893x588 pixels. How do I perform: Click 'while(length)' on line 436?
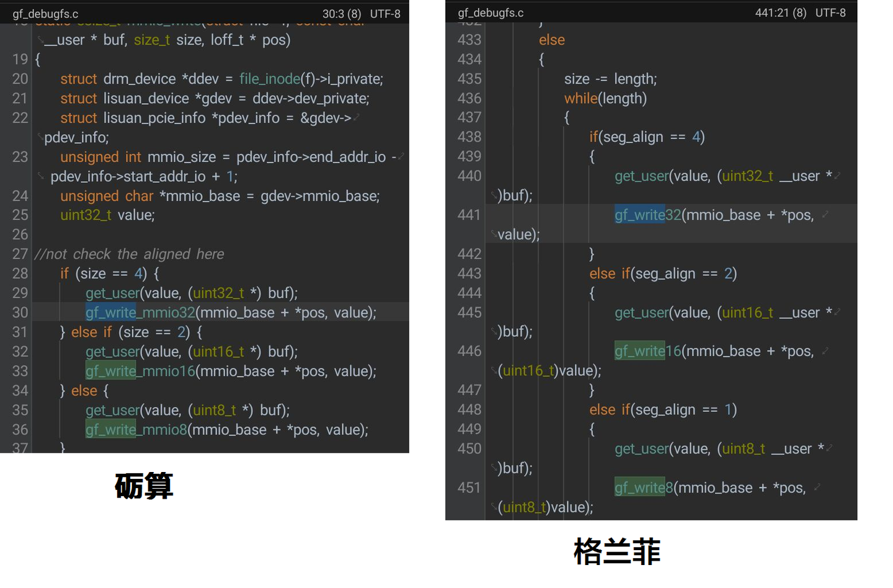(605, 98)
